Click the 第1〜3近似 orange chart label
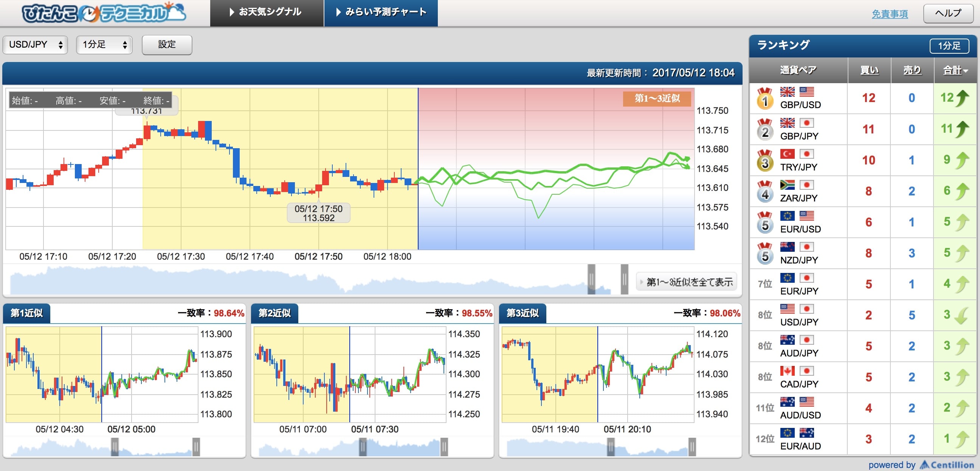The image size is (980, 471). (657, 99)
